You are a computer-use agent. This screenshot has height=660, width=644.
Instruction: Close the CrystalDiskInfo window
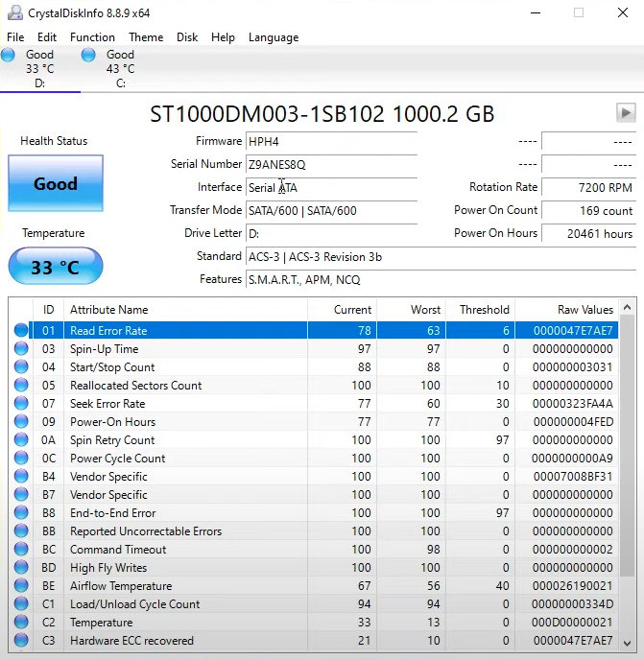623,12
